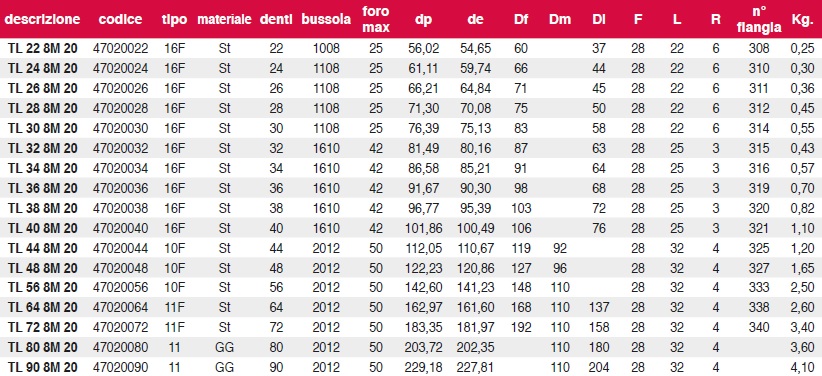Click the 'denti' column header
The width and height of the screenshot is (822, 376).
(276, 20)
